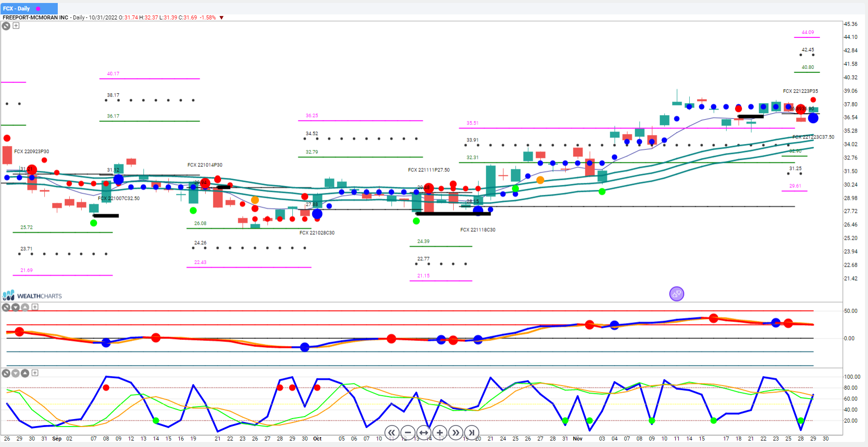Move bottom stochastic panel down
The image size is (868, 447).
[x=15, y=373]
